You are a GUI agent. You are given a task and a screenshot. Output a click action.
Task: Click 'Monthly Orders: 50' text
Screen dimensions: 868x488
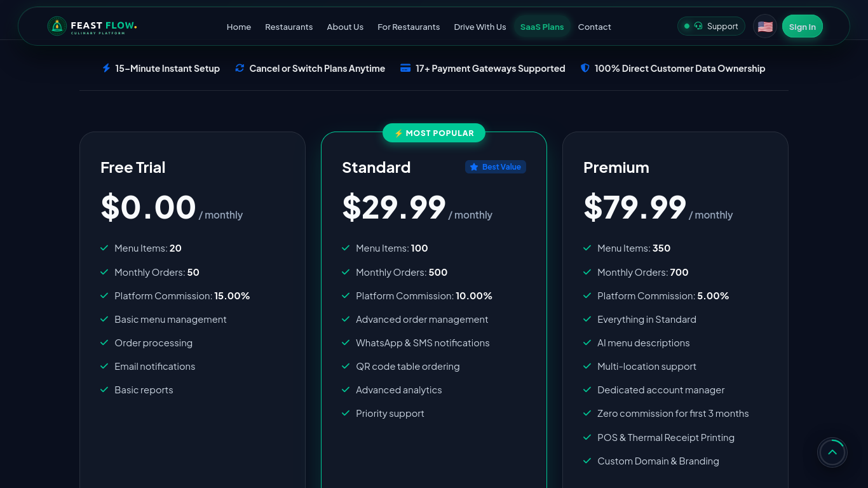click(157, 272)
